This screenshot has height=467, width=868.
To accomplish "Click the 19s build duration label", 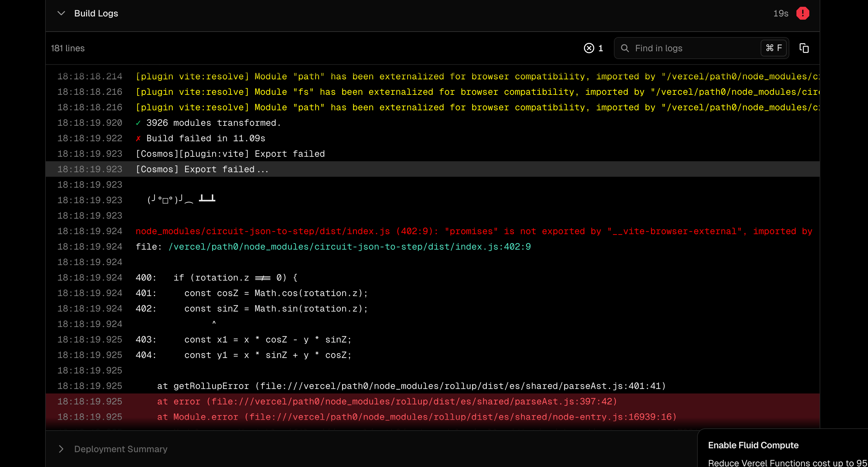I will click(780, 14).
